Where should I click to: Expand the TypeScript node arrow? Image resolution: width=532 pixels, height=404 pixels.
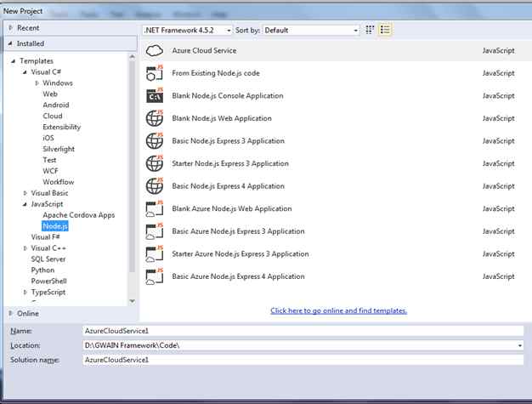point(25,292)
